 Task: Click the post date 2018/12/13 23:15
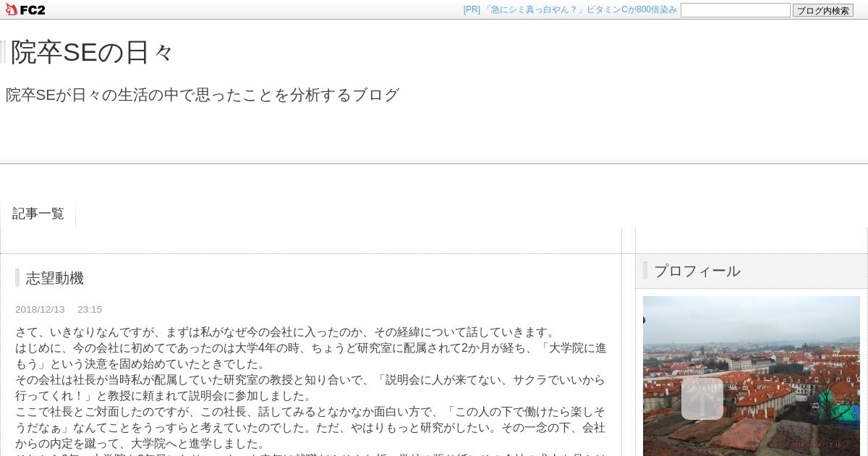click(x=59, y=309)
